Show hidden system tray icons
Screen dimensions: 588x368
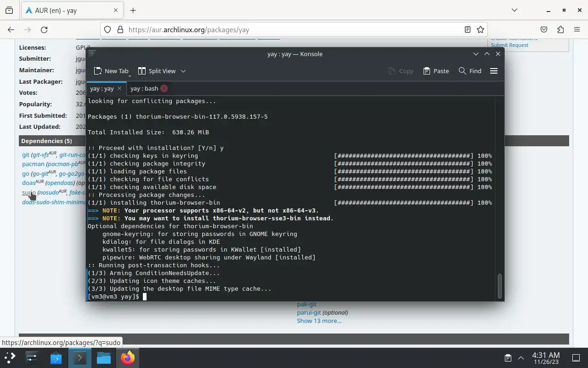coord(521,357)
